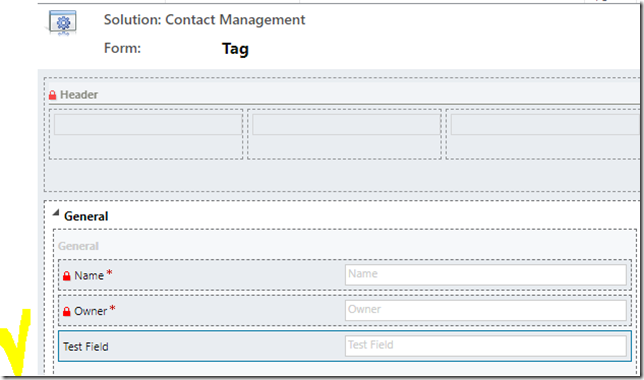Viewport: 644px width, 380px height.
Task: Select the Header section title
Action: click(x=79, y=95)
